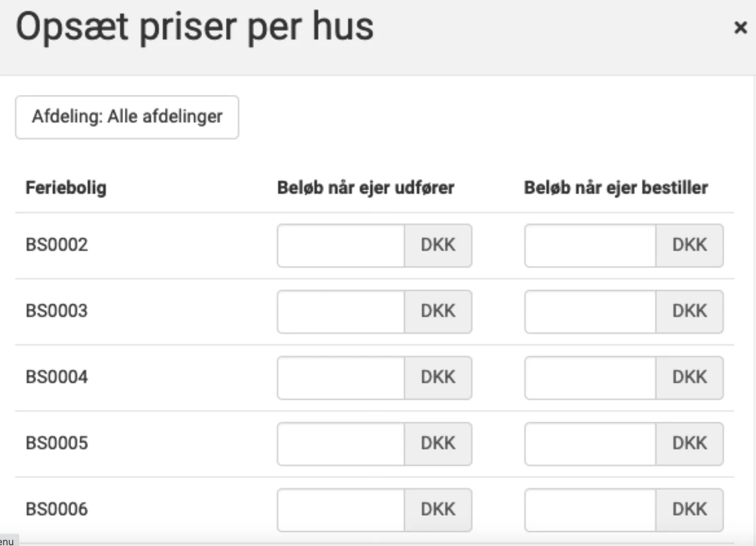Click BS0005 'ejer udfører' price input

tap(341, 444)
